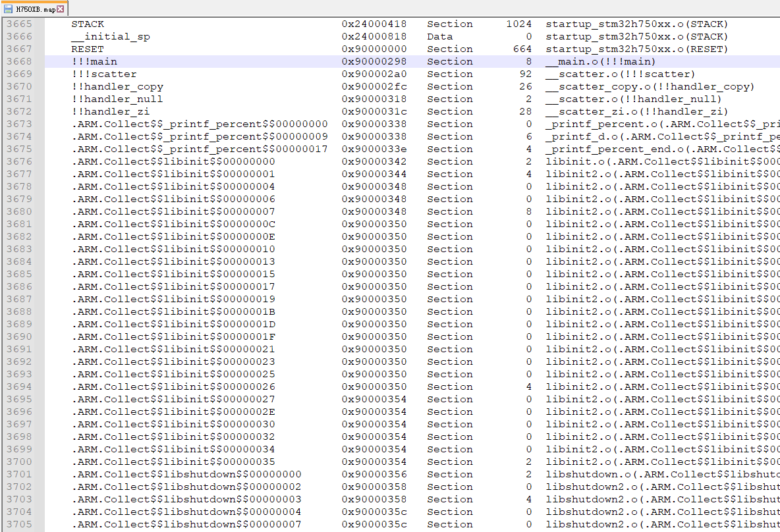
Task: Click startup_stm32h750xx.o(RESET) object text
Action: click(x=636, y=49)
